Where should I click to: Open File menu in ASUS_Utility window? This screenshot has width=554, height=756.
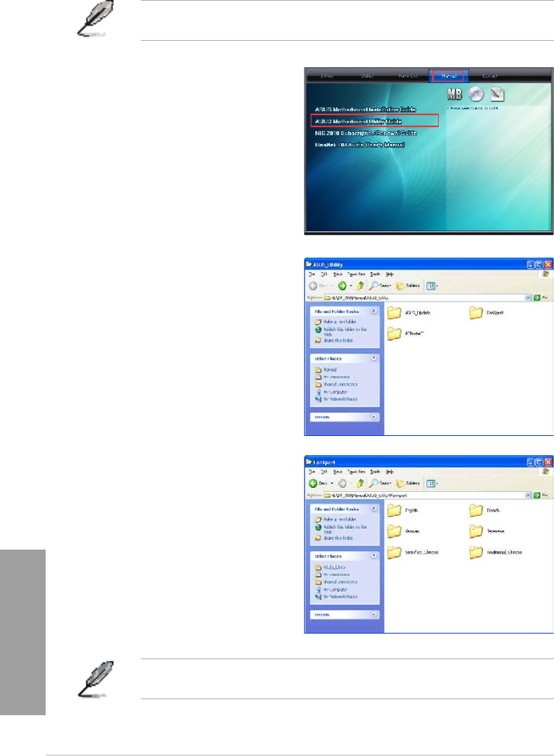(311, 274)
